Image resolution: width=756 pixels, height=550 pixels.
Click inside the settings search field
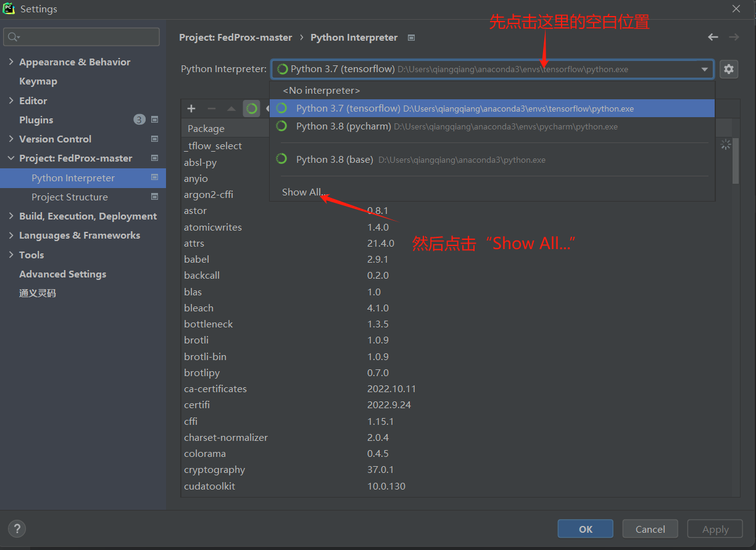click(81, 37)
